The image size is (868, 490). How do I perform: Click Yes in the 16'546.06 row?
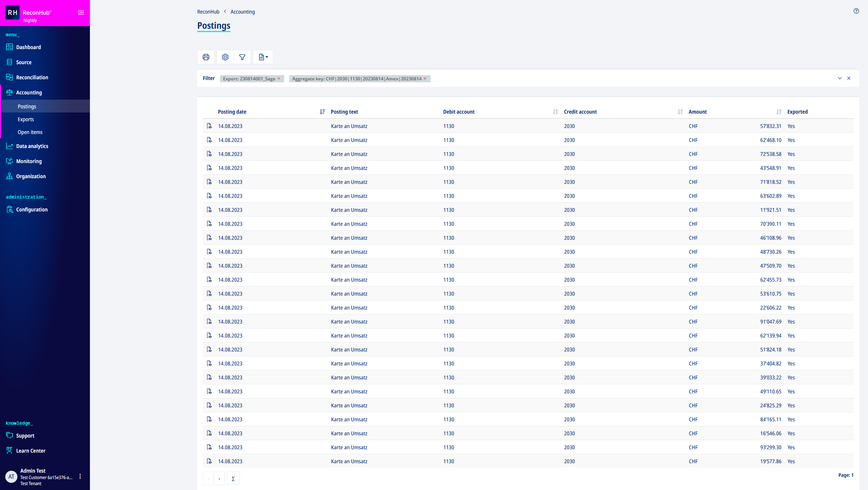point(791,433)
